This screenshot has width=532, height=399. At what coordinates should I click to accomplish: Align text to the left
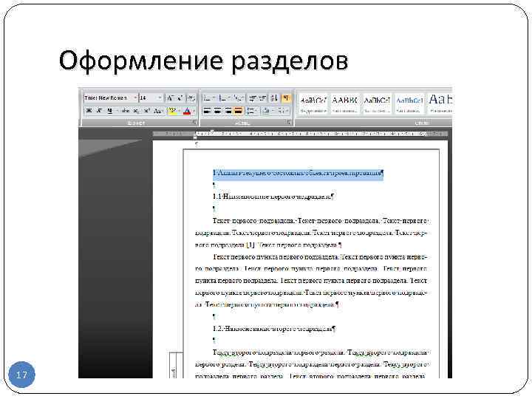tap(207, 111)
